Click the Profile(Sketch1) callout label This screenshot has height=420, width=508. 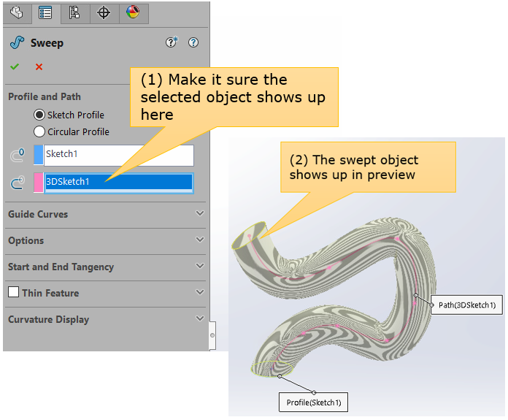314,402
